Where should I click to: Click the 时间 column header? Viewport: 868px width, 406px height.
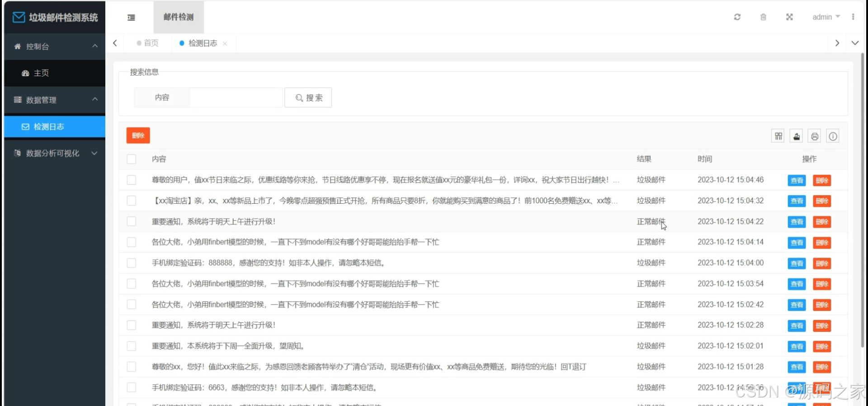pos(705,159)
